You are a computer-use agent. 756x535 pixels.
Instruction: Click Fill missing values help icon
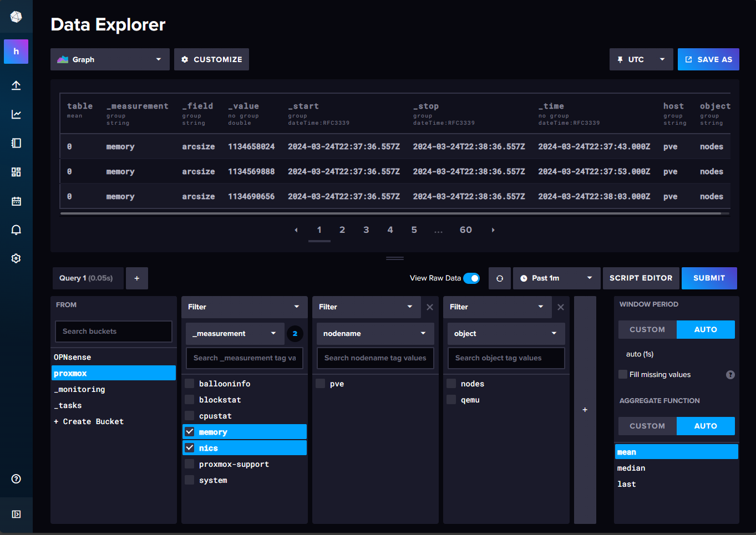coord(730,375)
